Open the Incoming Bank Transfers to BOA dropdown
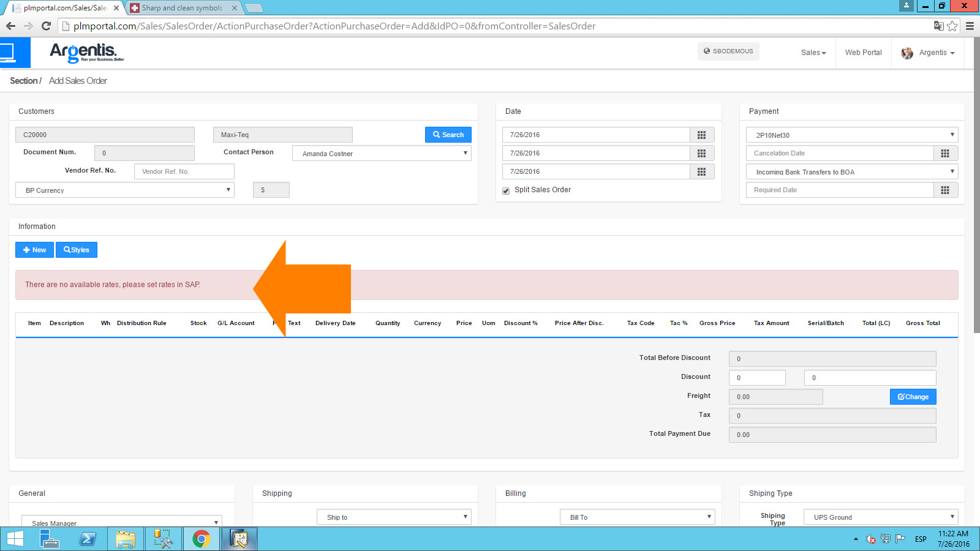980x551 pixels. point(851,171)
